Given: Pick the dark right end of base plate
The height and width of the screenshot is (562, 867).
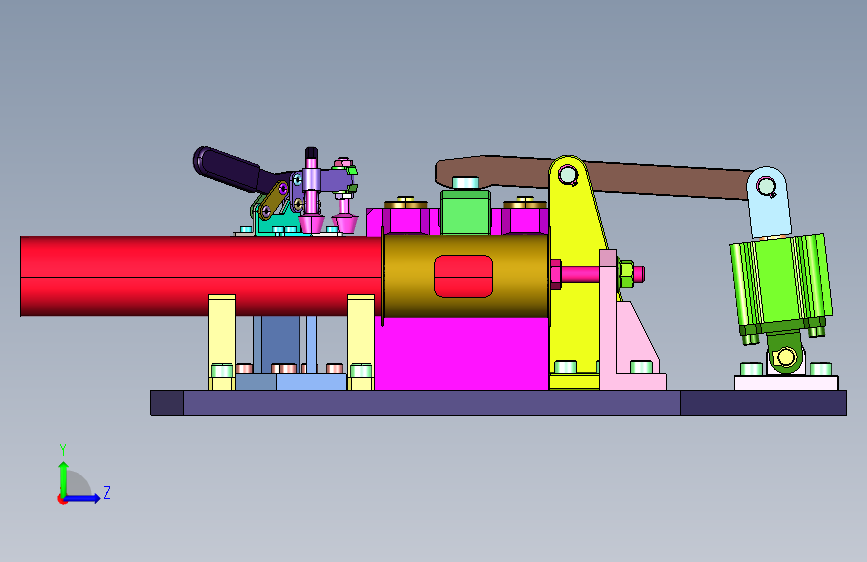Looking at the screenshot, I should click(763, 403).
